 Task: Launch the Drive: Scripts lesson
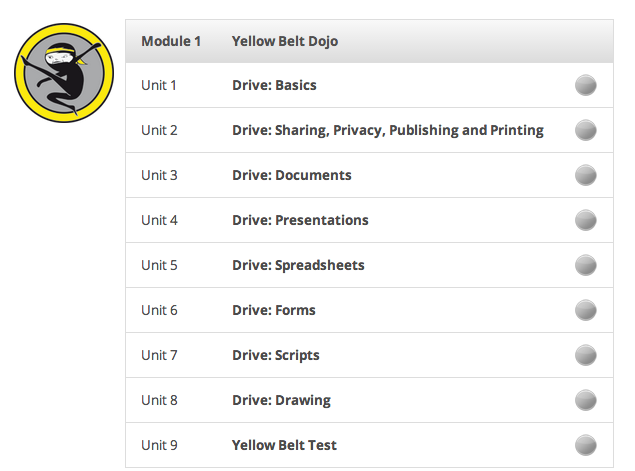[x=276, y=355]
